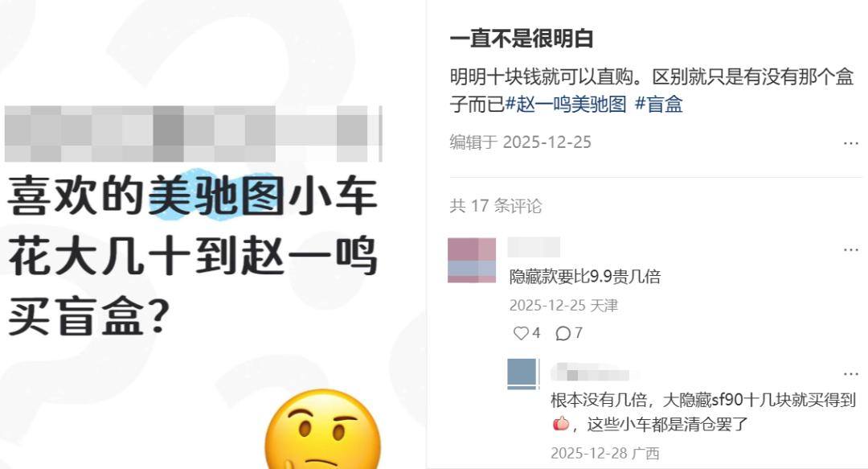Click the thinking face emoji on the image
The height and width of the screenshot is (469, 868).
pos(322,430)
